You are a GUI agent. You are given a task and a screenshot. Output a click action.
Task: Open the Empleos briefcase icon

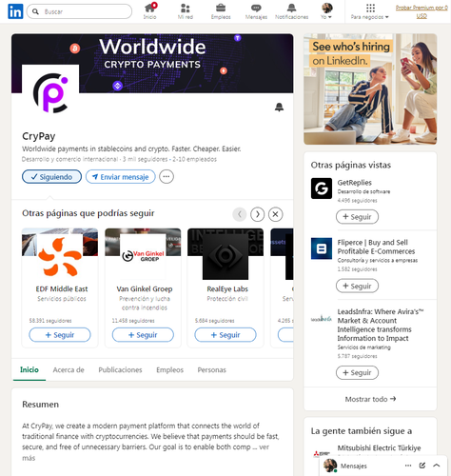pyautogui.click(x=221, y=11)
